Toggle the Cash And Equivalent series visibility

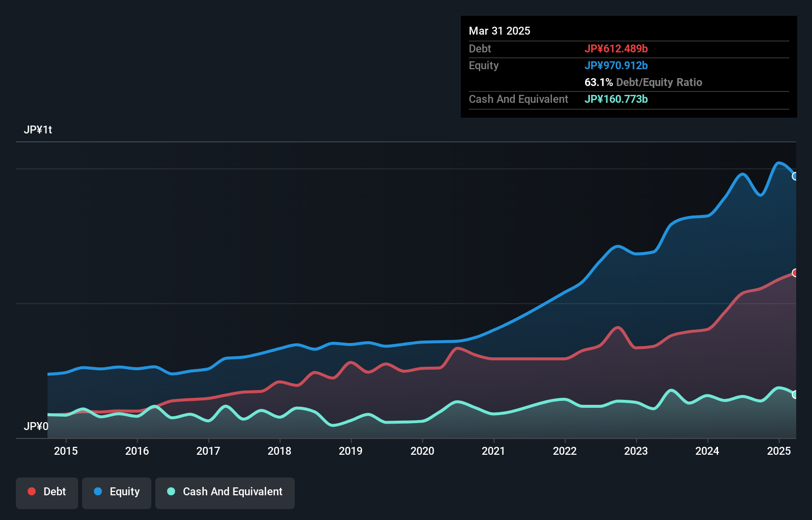(x=225, y=493)
